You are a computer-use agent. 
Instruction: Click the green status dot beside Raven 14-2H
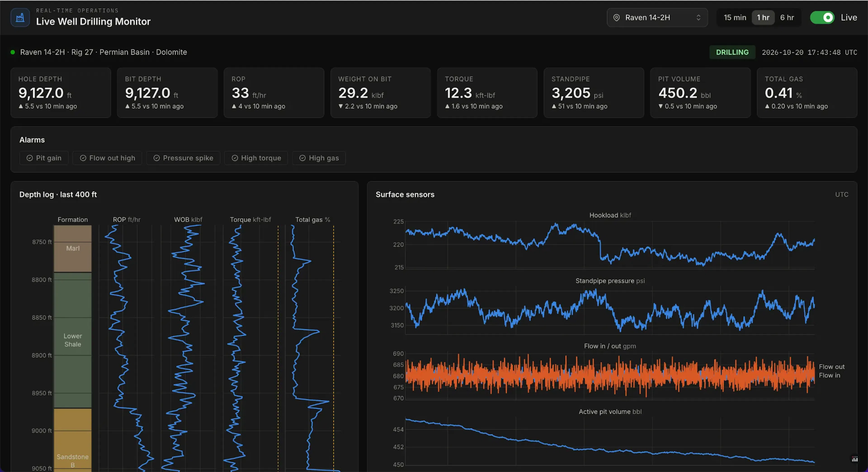click(x=13, y=52)
